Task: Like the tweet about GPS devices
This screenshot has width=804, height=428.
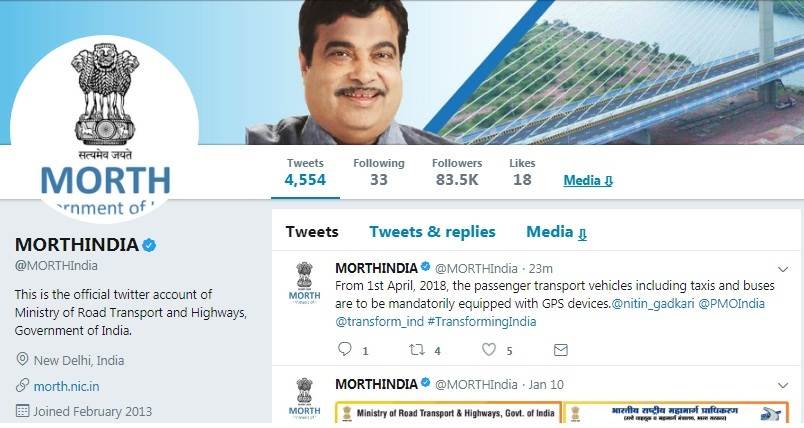Action: pyautogui.click(x=489, y=350)
